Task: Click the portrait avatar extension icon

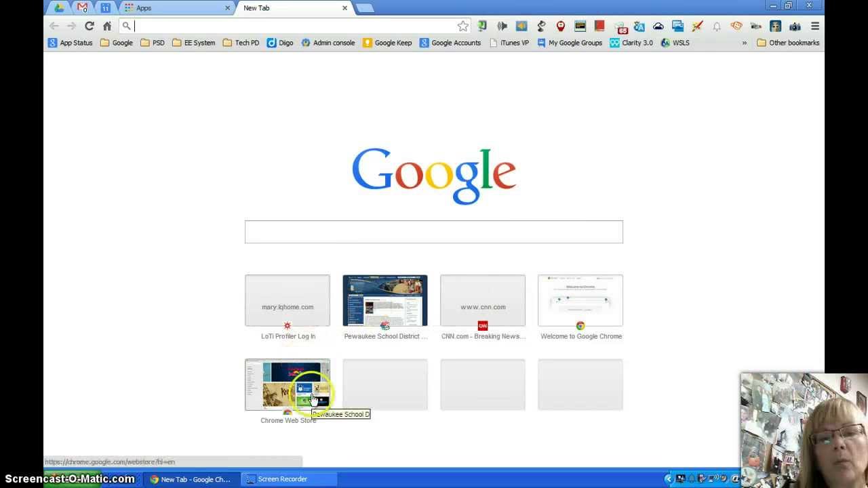Action: (x=776, y=26)
